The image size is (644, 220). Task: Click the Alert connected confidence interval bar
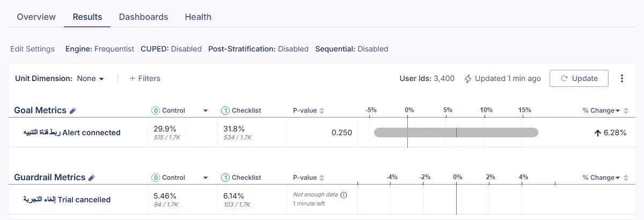point(456,133)
